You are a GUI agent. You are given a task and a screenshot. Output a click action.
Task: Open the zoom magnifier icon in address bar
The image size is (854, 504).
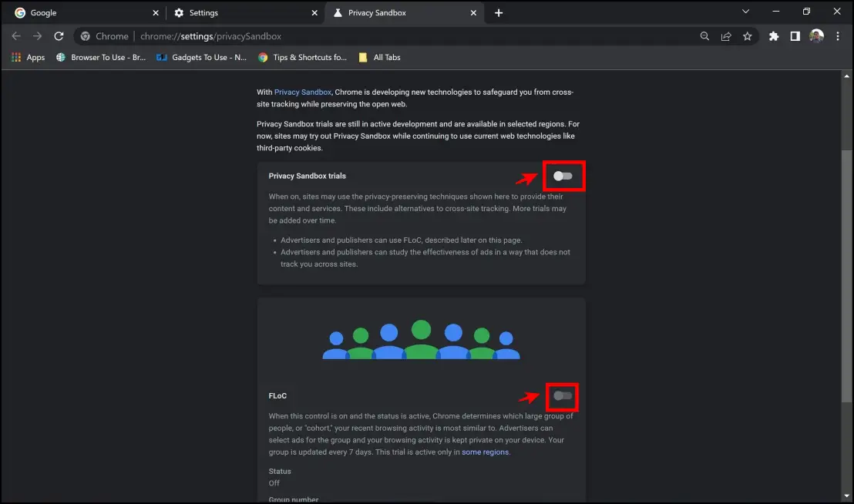click(704, 36)
